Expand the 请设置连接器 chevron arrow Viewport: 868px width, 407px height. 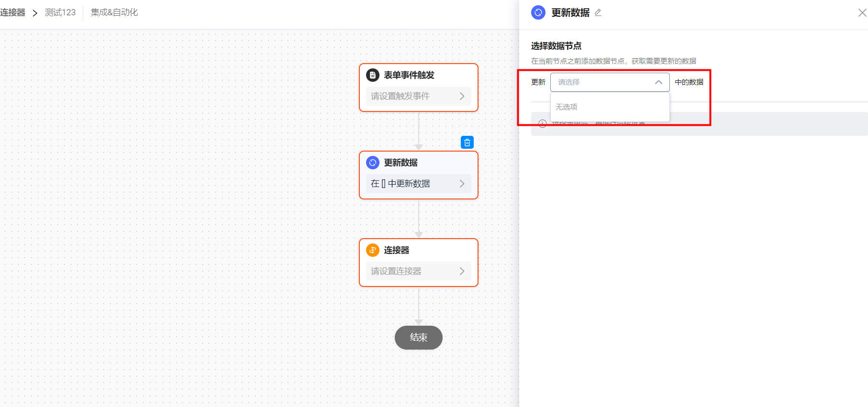462,271
